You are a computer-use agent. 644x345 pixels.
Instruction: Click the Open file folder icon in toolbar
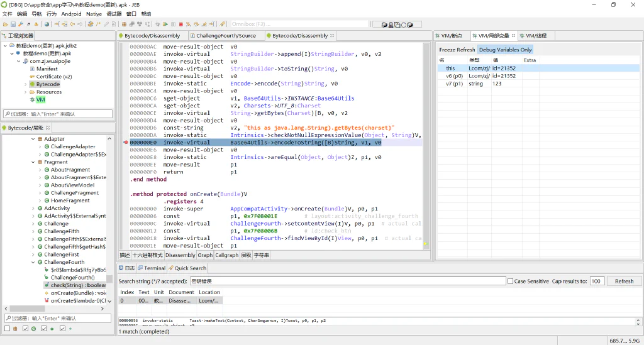point(5,25)
